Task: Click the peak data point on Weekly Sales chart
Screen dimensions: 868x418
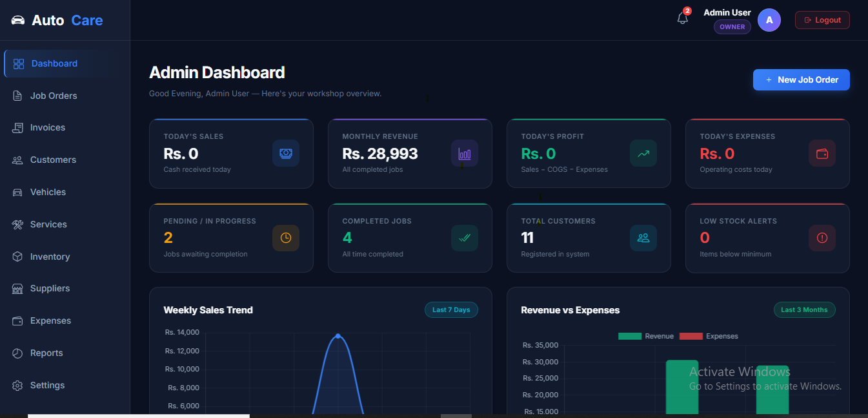Action: tap(338, 336)
